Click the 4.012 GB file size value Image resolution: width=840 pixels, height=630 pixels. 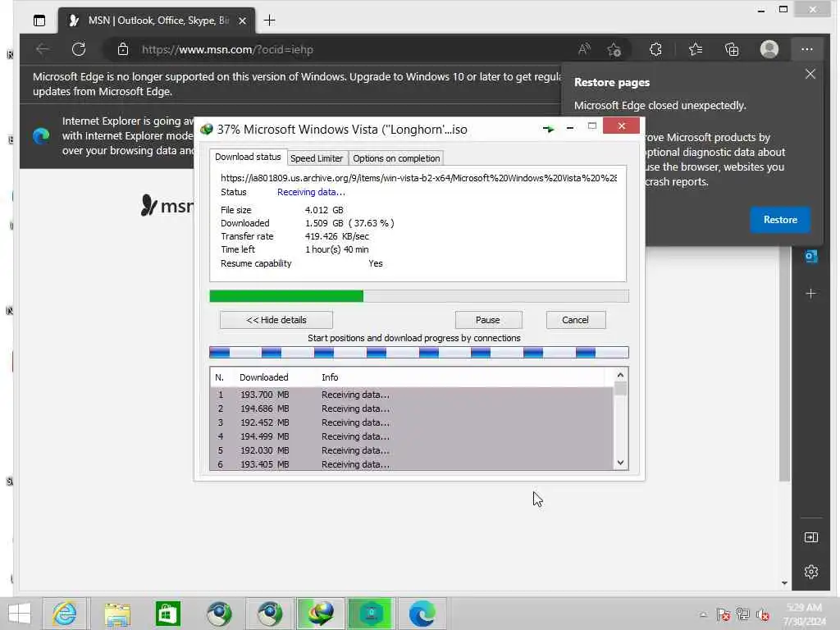pos(324,210)
